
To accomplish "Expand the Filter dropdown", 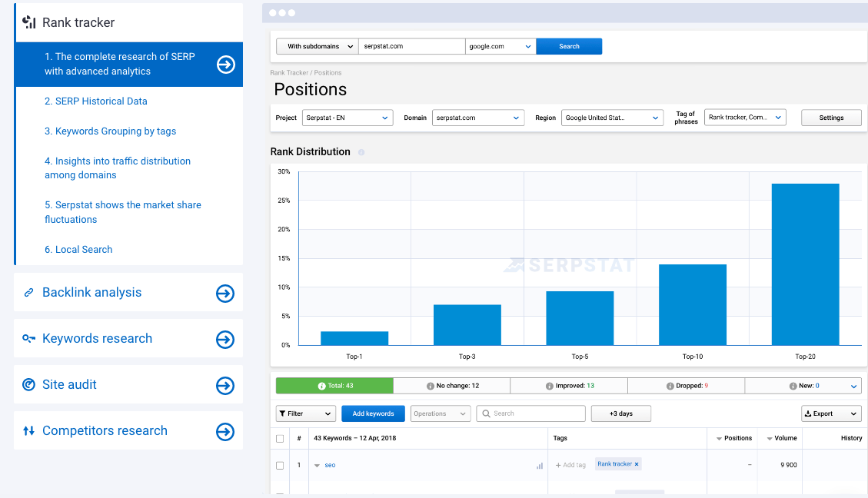I will coord(305,413).
